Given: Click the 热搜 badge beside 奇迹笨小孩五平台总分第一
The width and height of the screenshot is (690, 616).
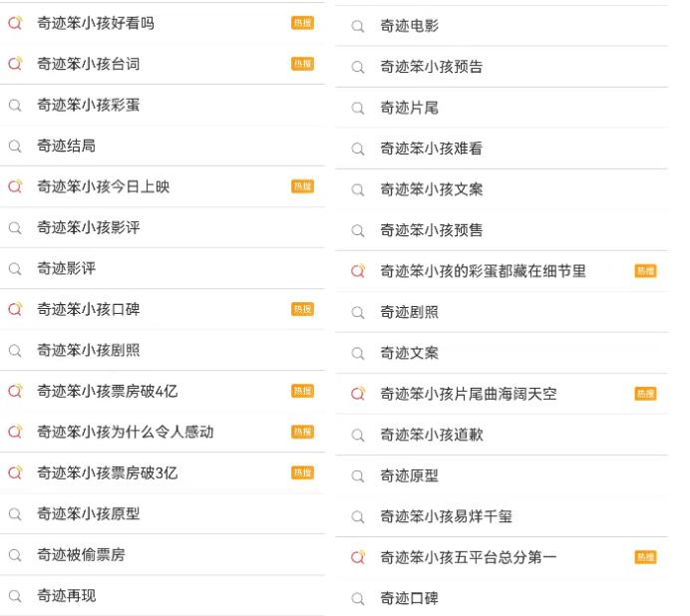Looking at the screenshot, I should 645,557.
